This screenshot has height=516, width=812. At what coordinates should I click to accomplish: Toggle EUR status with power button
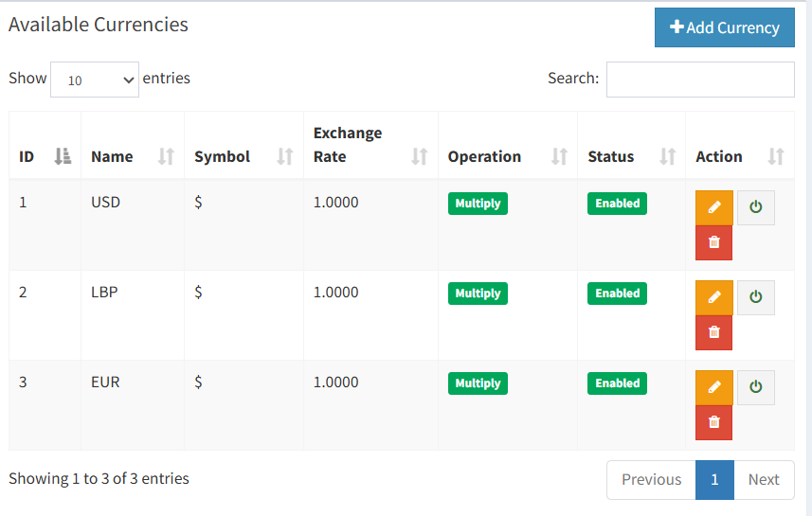(755, 387)
